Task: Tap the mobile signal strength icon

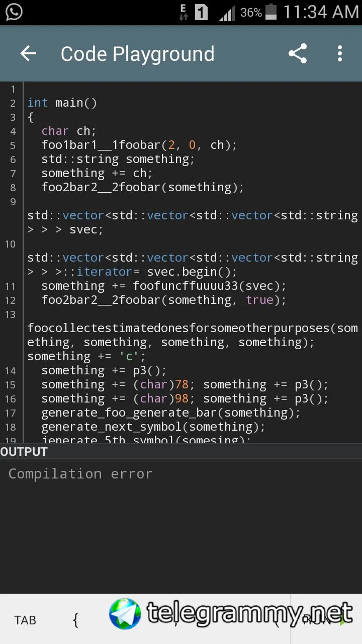Action: pyautogui.click(x=227, y=13)
